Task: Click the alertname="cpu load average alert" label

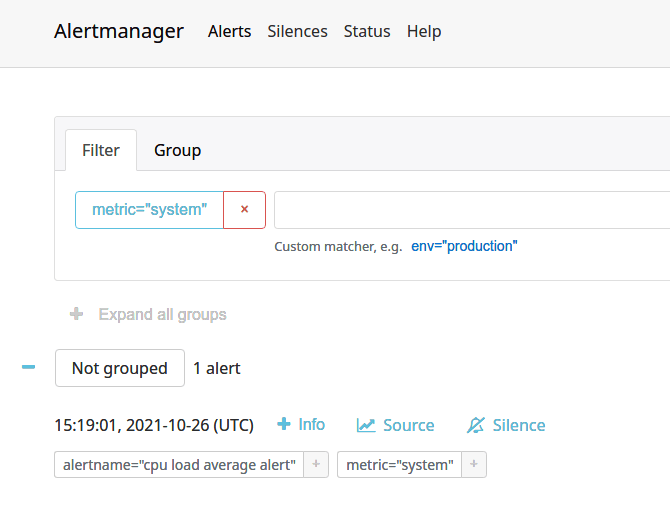Action: click(x=179, y=465)
